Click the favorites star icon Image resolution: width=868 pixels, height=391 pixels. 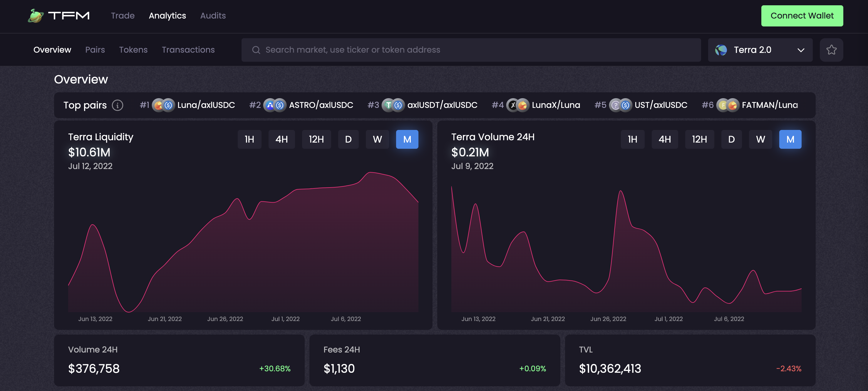tap(831, 50)
